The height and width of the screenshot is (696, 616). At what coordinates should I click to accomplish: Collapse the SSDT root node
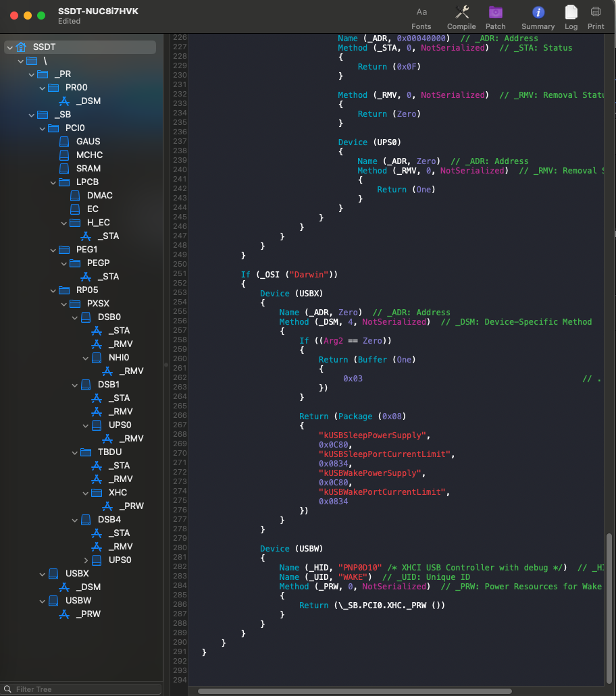tap(9, 47)
